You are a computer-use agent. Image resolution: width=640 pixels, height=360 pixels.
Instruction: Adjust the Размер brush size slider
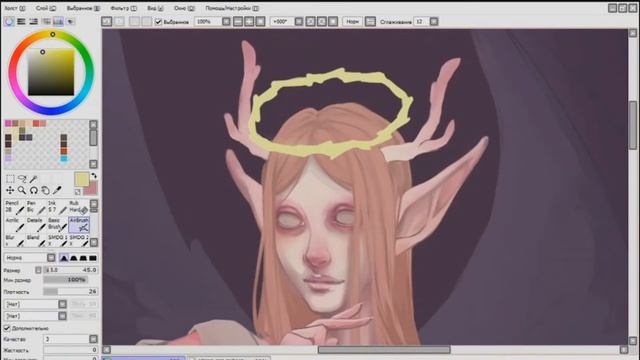tap(71, 270)
